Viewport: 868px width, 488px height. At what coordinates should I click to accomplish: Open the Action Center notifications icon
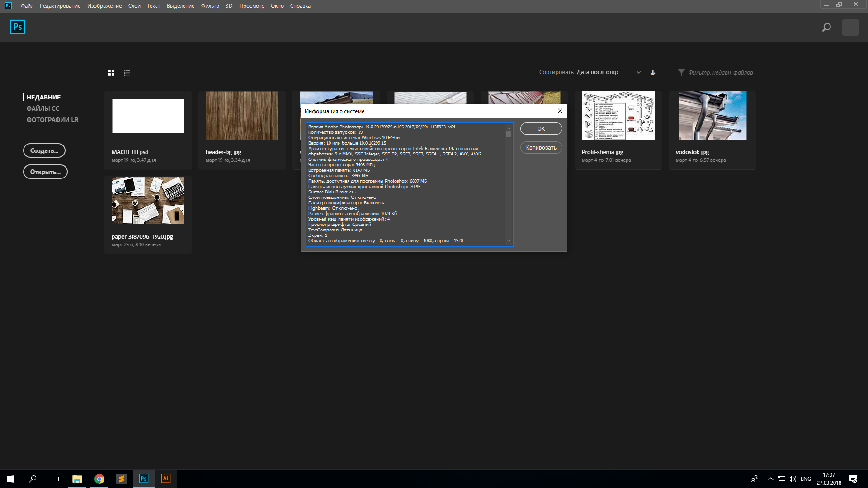853,479
